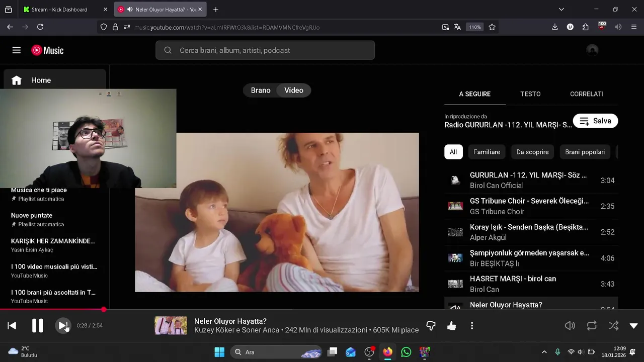Play HASRET MARŞI - birol can track

531,284
